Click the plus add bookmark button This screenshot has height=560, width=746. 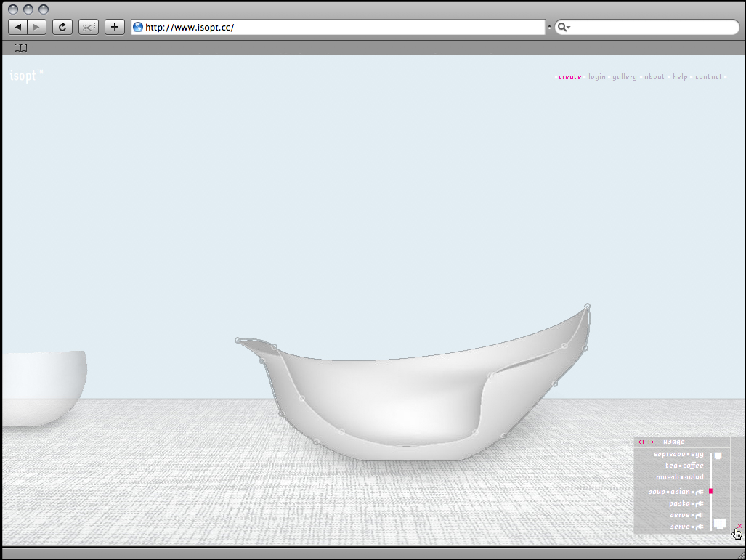tap(115, 27)
